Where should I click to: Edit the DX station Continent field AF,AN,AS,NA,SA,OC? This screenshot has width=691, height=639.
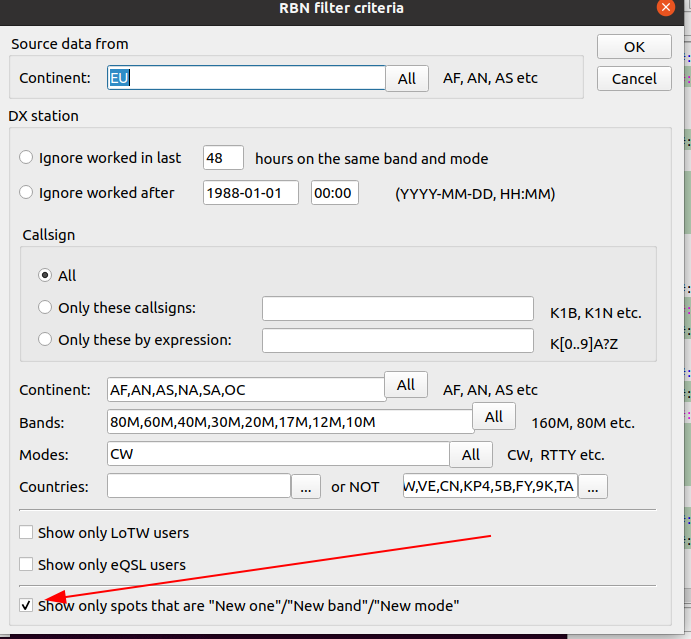pyautogui.click(x=246, y=390)
